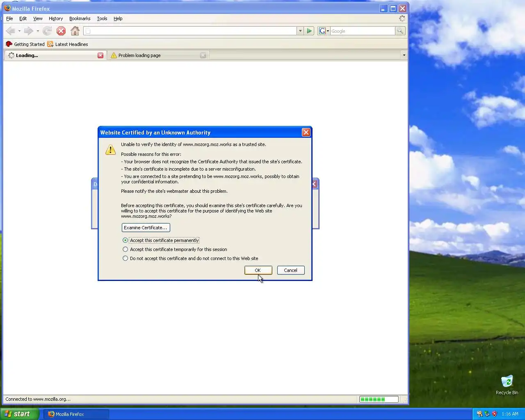Close the partially hidden dialog behind
525x420 pixels.
click(315, 184)
